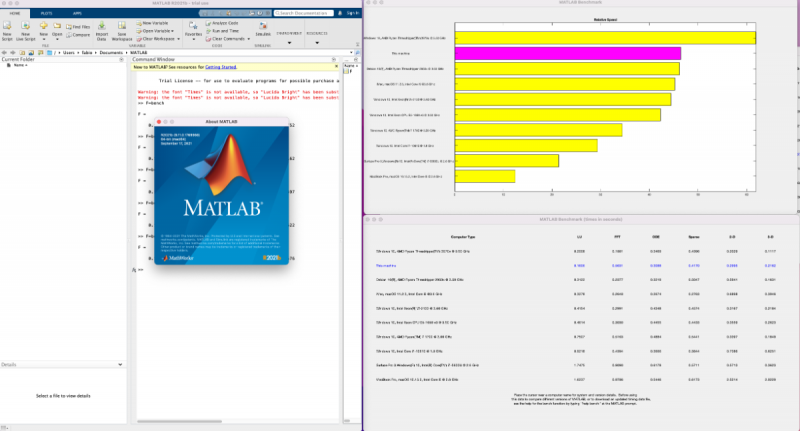Open the notifications bell
The width and height of the screenshot is (800, 431).
point(340,13)
